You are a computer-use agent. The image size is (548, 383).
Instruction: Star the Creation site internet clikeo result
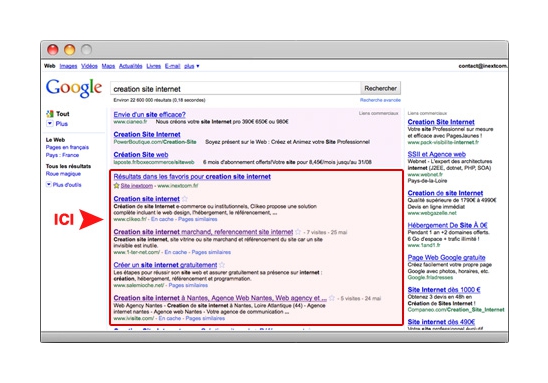pyautogui.click(x=185, y=199)
